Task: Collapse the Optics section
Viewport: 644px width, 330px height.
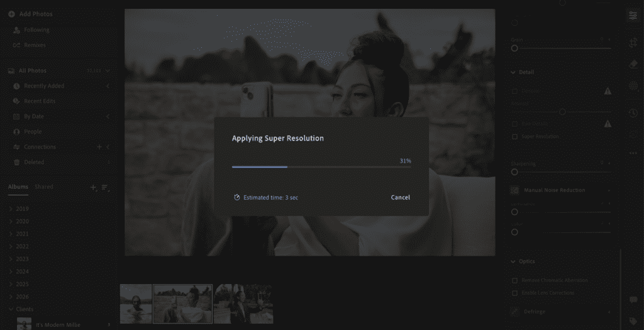Action: tap(514, 261)
